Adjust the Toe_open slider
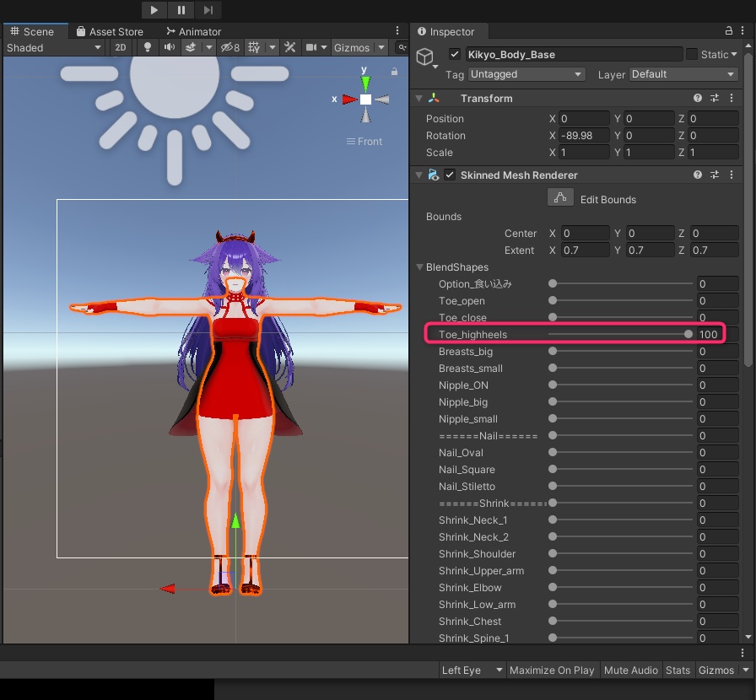The height and width of the screenshot is (700, 756). [620, 300]
